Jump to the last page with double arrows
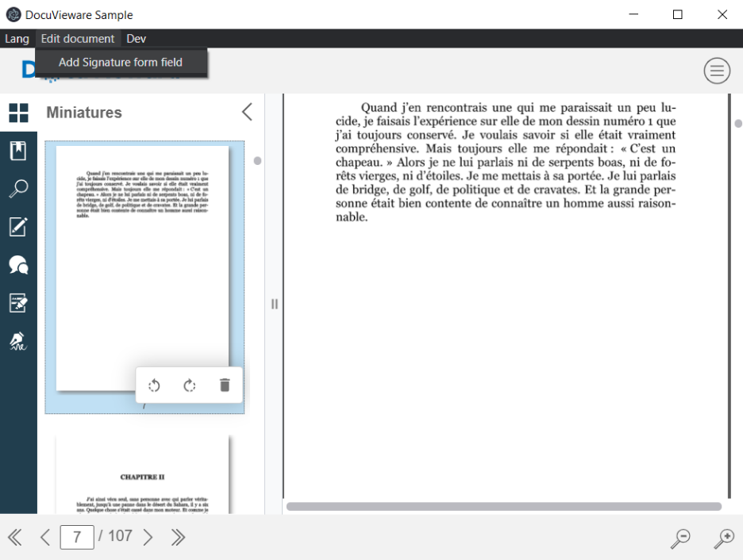This screenshot has width=743, height=560. 176,537
